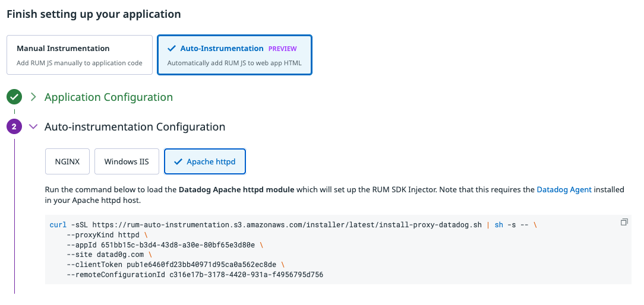
Task: Click the --appId value line
Action: click(x=165, y=245)
